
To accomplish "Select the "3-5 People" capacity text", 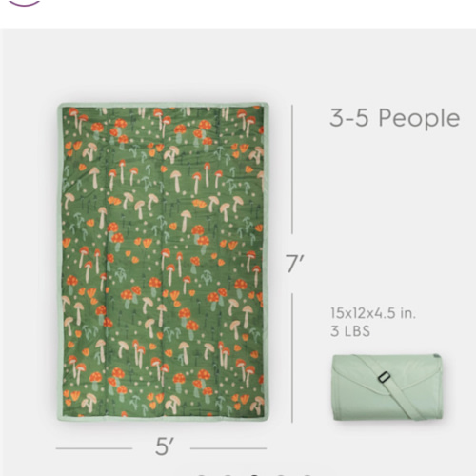I will coord(395,118).
